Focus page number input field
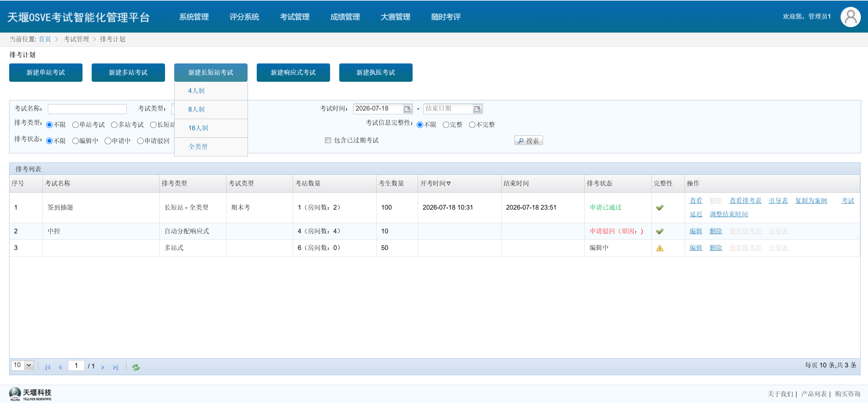This screenshot has width=868, height=403. click(76, 366)
